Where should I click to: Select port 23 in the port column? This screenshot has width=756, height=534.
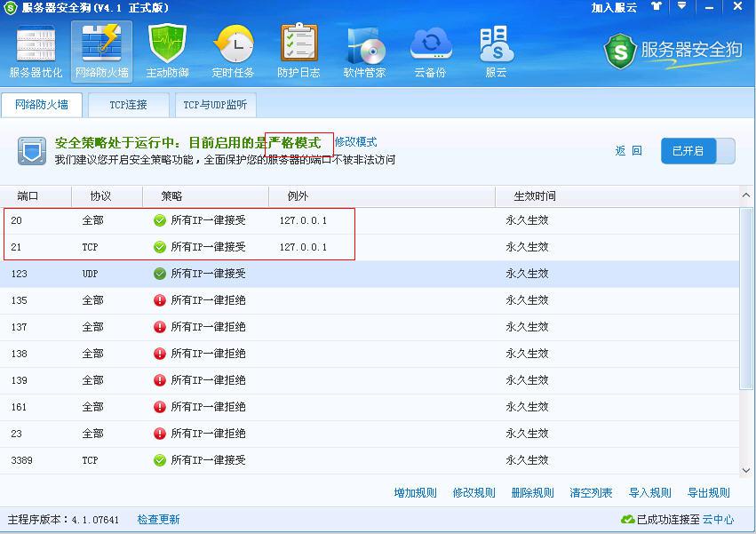[16, 434]
